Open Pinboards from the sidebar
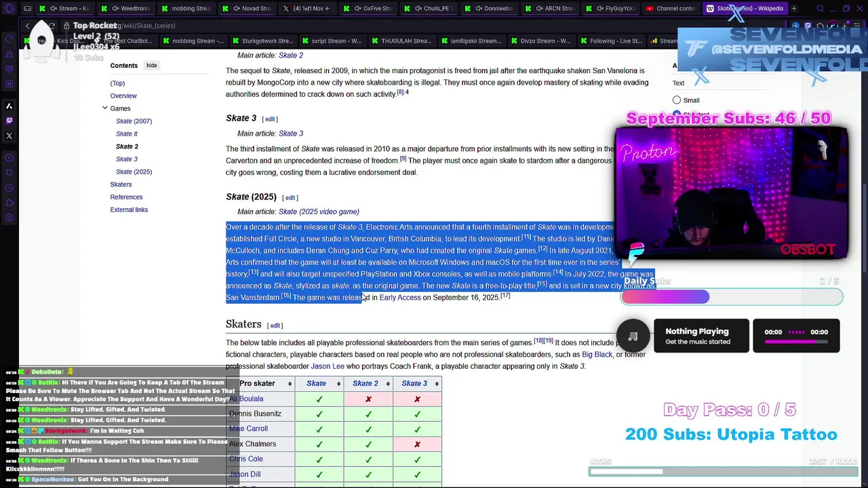Image resolution: width=868 pixels, height=488 pixels. (x=9, y=173)
